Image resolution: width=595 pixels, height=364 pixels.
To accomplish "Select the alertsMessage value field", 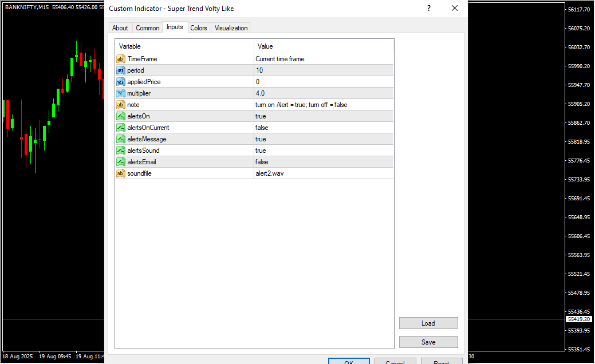I will (x=324, y=139).
